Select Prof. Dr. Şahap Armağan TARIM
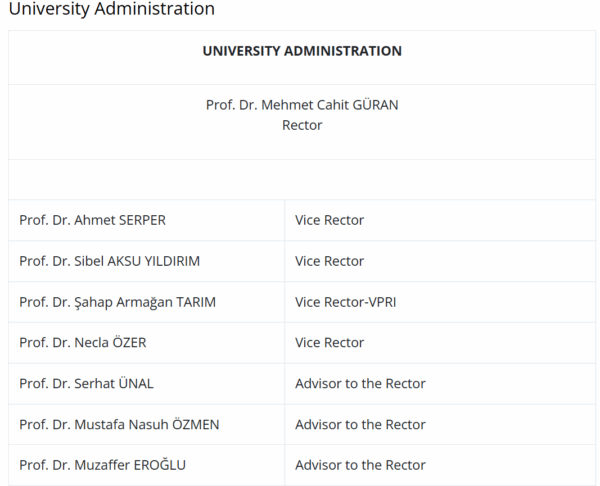 coord(117,302)
